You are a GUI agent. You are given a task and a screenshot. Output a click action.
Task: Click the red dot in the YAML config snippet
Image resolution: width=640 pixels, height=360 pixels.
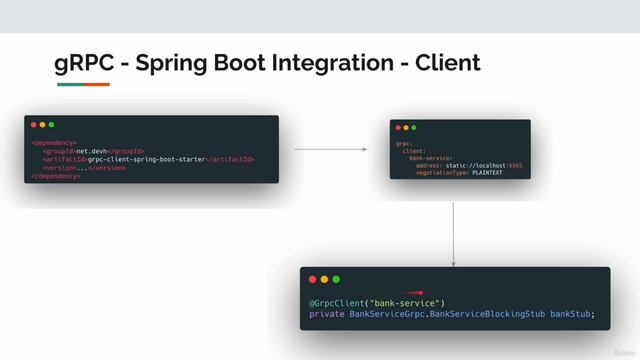pos(398,128)
